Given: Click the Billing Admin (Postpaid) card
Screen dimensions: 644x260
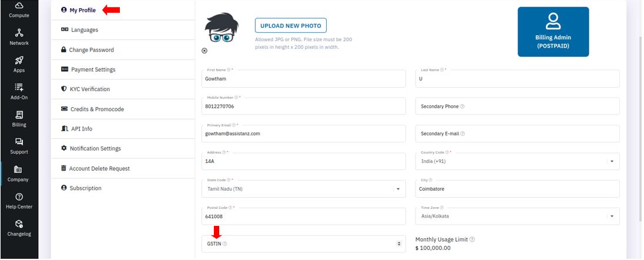Looking at the screenshot, I should point(553,32).
